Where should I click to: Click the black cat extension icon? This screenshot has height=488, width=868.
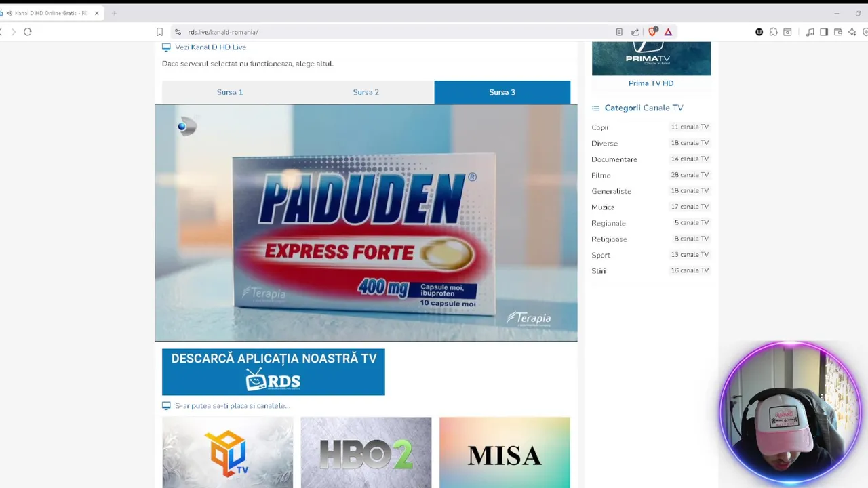(x=759, y=32)
